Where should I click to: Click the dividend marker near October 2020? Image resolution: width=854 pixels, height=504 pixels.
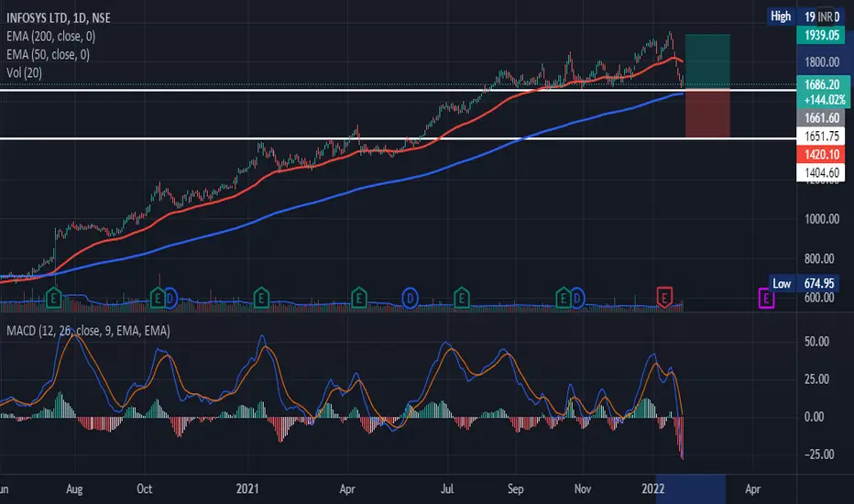click(x=170, y=299)
